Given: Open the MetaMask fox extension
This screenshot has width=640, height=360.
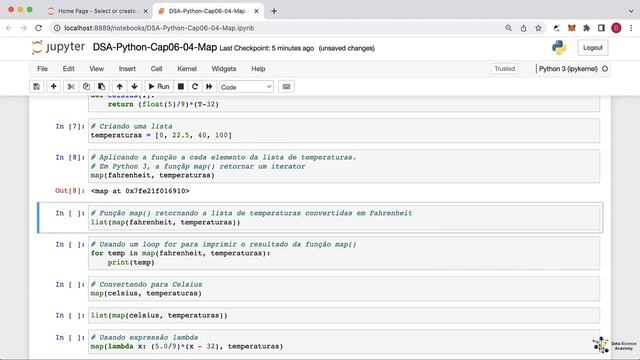Looking at the screenshot, I should [571, 28].
